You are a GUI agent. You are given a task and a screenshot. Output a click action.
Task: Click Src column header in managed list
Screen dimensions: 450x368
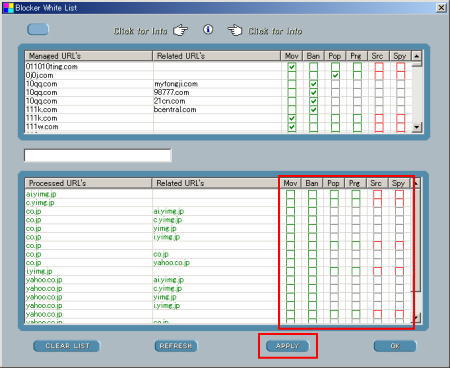pyautogui.click(x=378, y=56)
